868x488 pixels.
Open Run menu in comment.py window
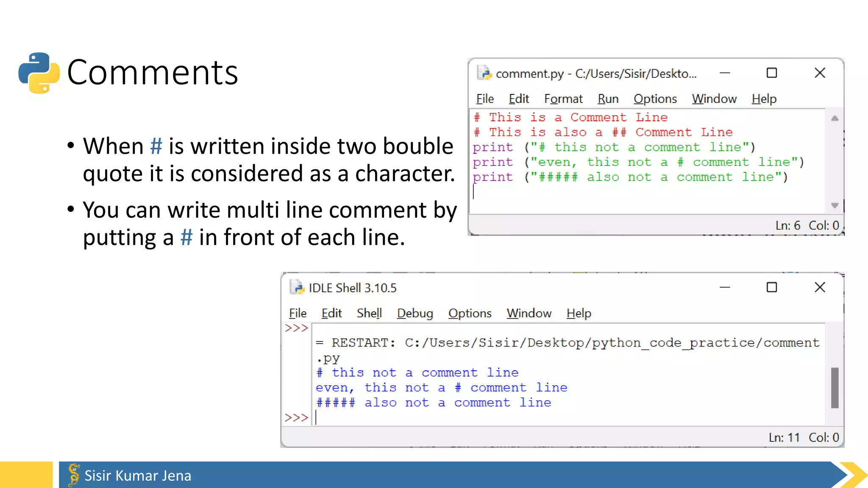(608, 99)
